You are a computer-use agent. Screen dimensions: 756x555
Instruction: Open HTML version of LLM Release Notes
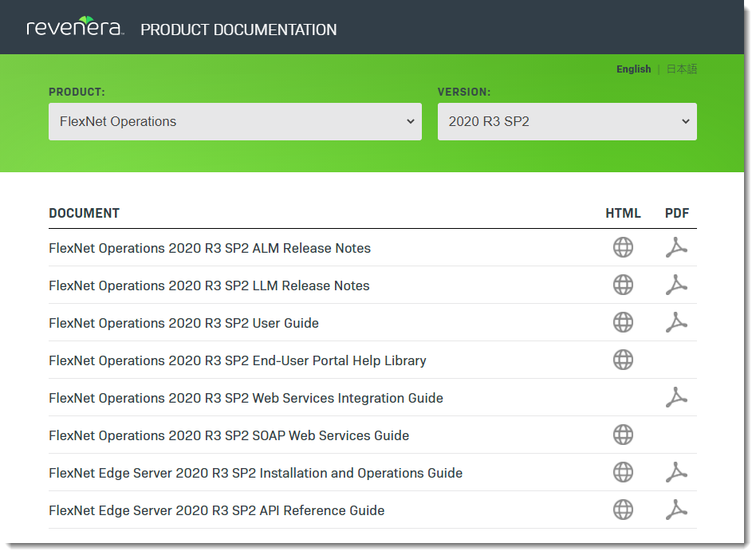(623, 285)
